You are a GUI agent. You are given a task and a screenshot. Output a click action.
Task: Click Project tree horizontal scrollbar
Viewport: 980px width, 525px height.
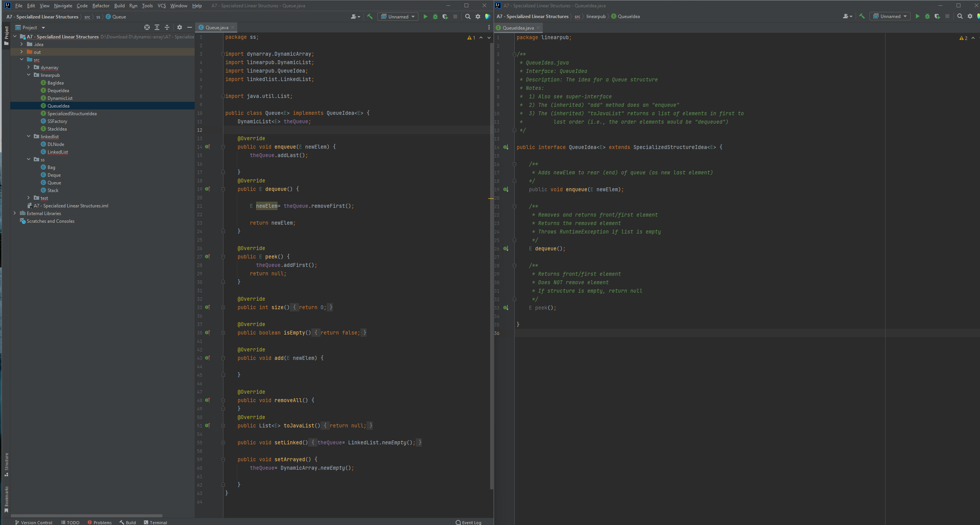[x=86, y=515]
